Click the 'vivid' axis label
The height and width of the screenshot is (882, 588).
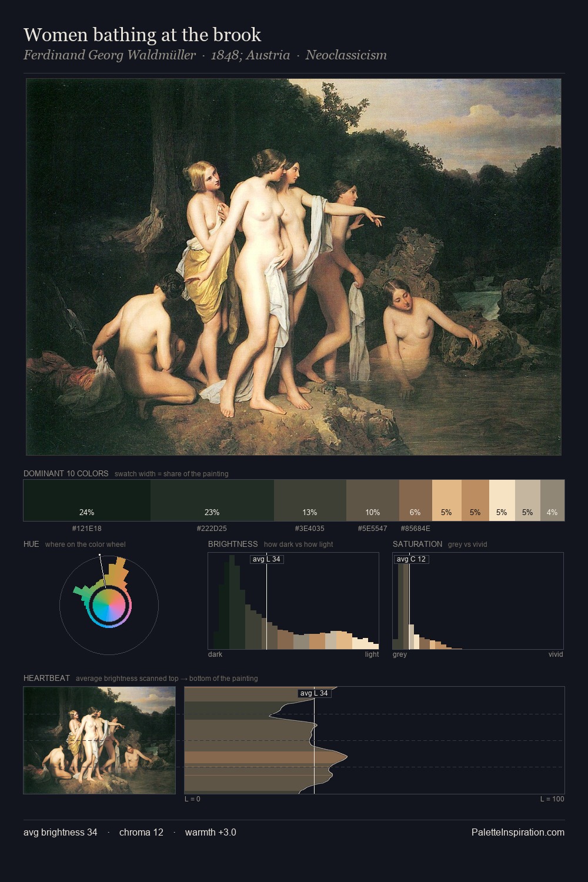[x=556, y=654]
